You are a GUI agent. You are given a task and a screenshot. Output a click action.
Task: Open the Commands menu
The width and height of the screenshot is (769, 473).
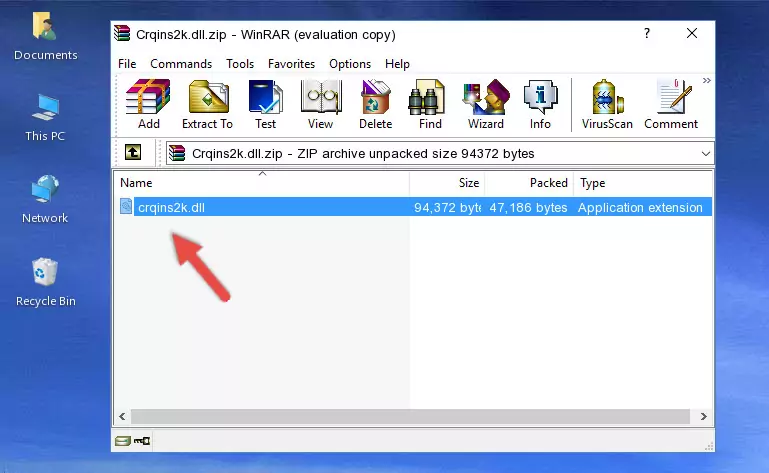tap(181, 64)
